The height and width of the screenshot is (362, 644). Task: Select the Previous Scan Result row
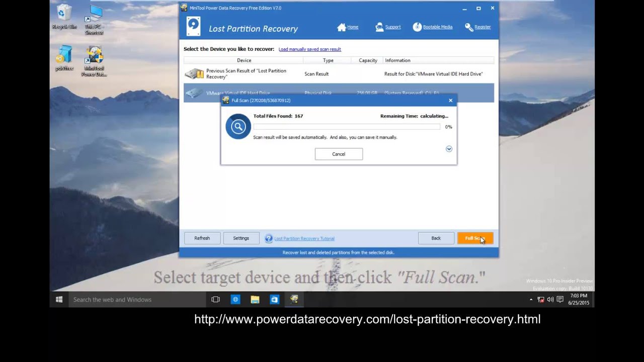(339, 74)
